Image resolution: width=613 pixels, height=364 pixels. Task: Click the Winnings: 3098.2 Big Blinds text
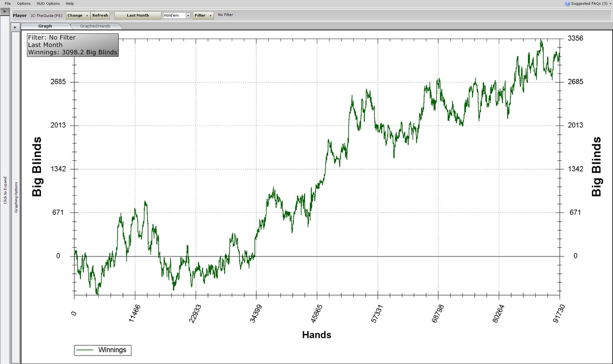tap(72, 52)
